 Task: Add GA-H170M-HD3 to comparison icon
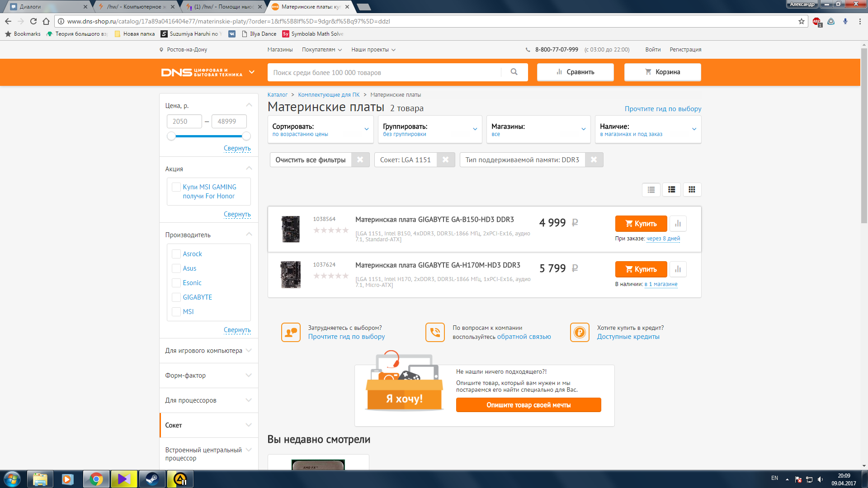coord(678,269)
